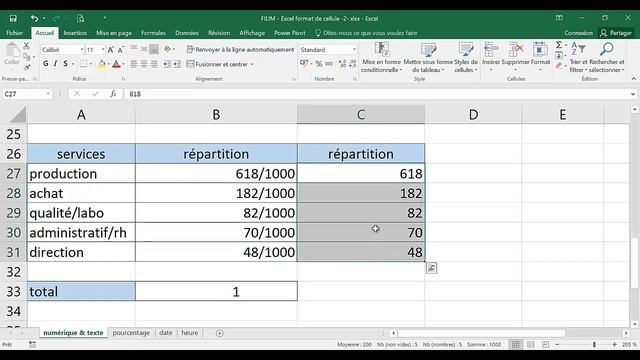The width and height of the screenshot is (640, 360).
Task: Collapse the ribbon with the chevron
Action: 633,79
